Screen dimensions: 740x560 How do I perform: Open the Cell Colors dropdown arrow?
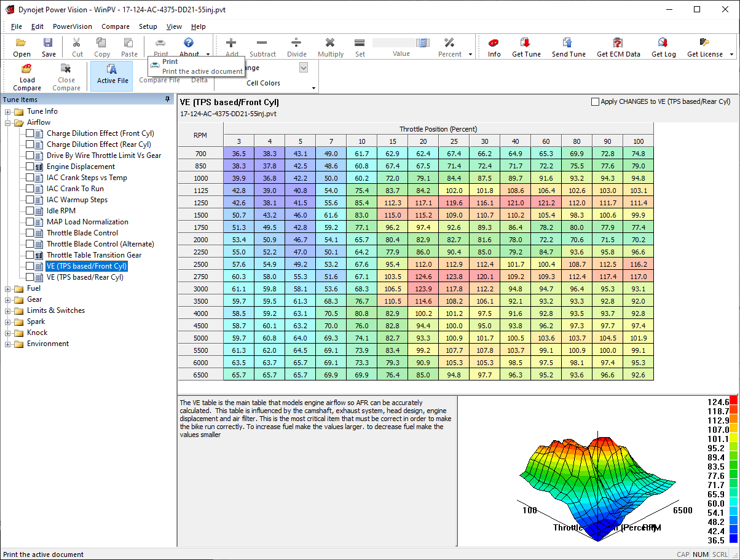(313, 89)
